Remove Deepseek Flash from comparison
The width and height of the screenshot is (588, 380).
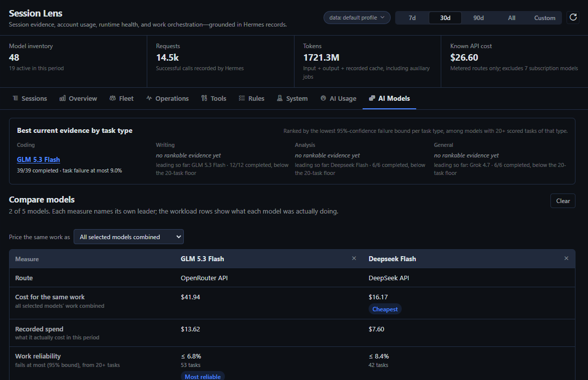(566, 258)
